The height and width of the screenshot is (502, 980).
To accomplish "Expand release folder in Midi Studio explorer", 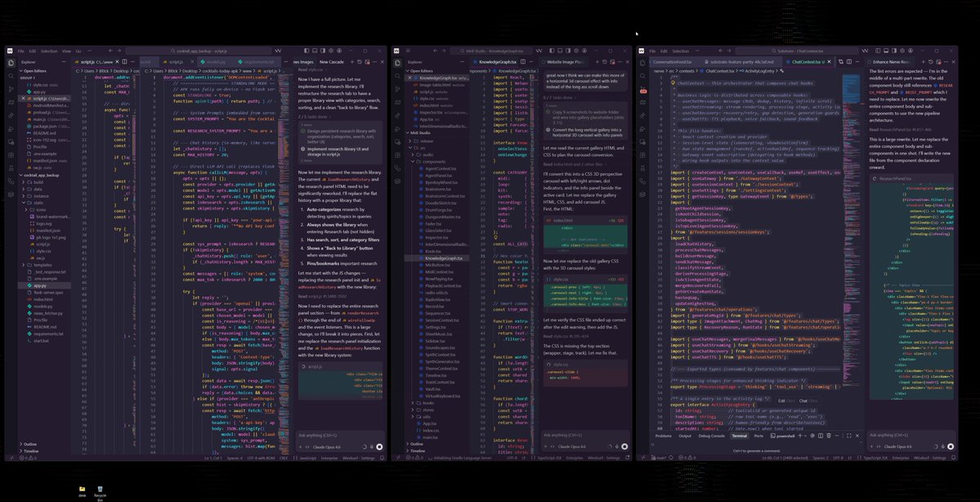I will coord(437,140).
